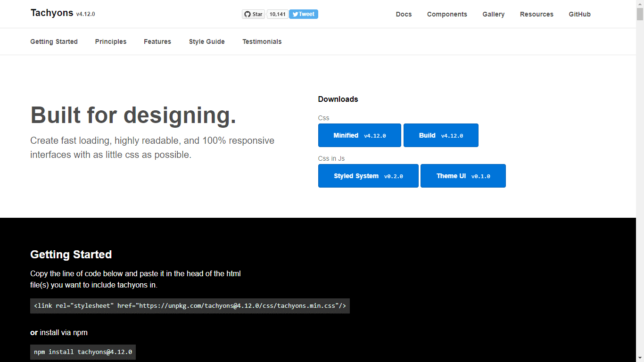Click the npm install tachyons code block
The width and height of the screenshot is (644, 362).
pos(83,352)
